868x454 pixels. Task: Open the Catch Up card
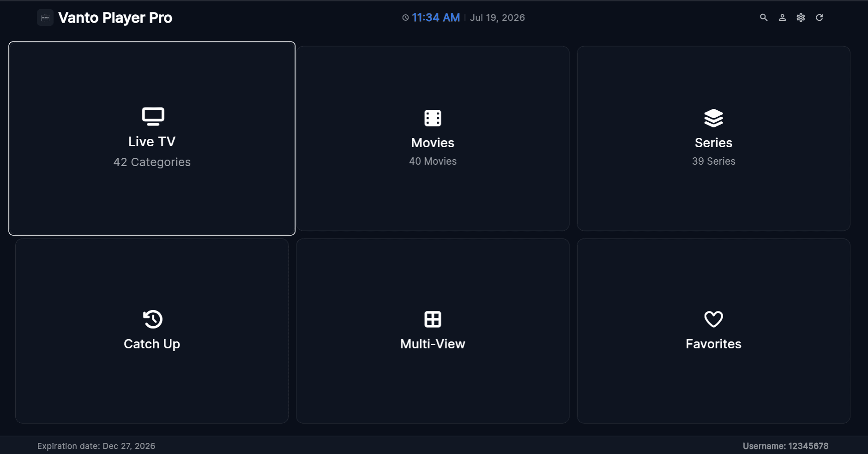pos(152,331)
